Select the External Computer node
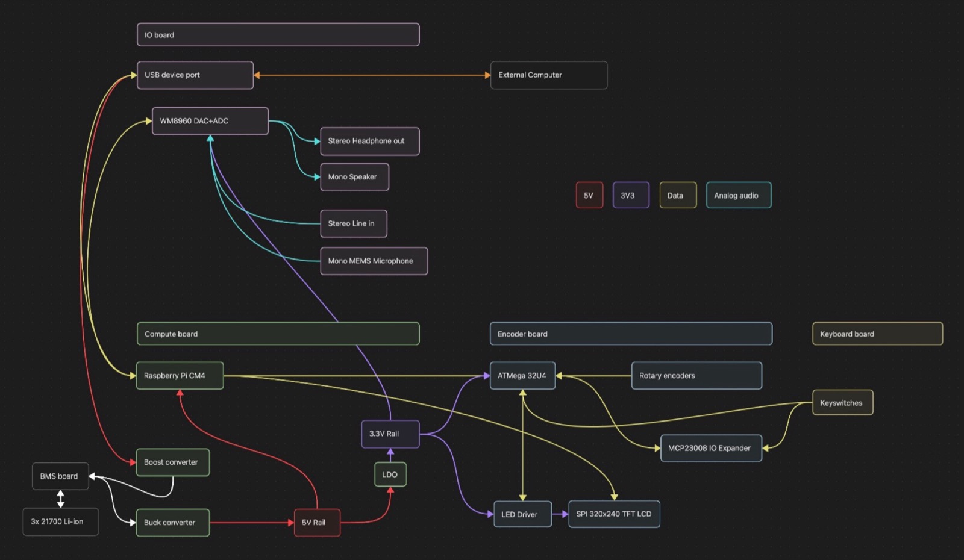Screen dimensions: 964x560 [x=549, y=75]
